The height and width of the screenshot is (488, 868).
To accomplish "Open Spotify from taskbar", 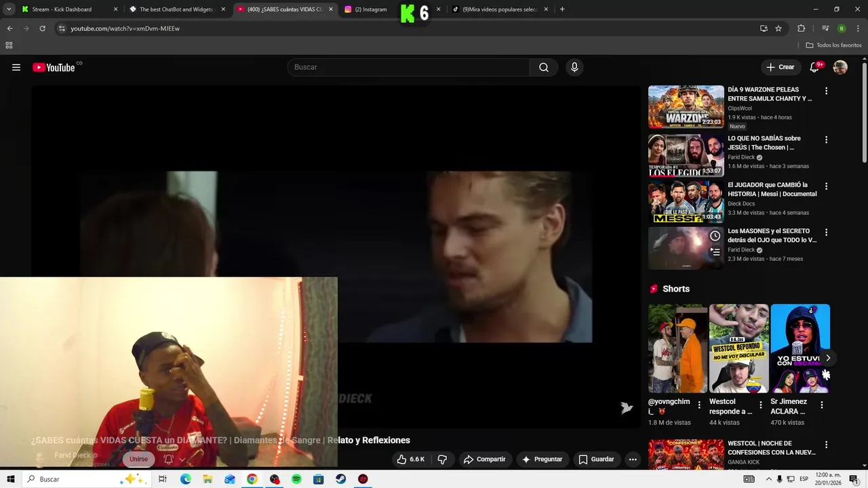I will [x=296, y=479].
